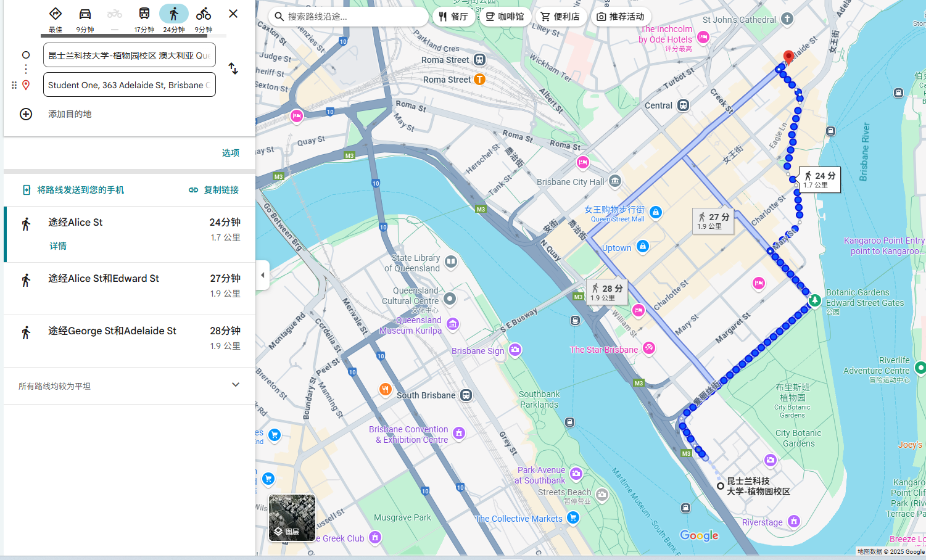926x560 pixels.
Task: Edit the Student One destination field
Action: pos(130,85)
